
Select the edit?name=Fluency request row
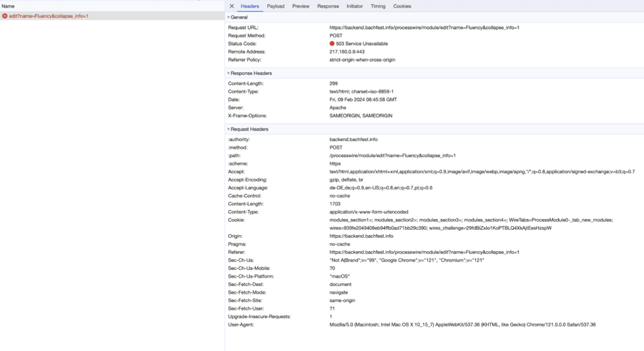point(48,16)
